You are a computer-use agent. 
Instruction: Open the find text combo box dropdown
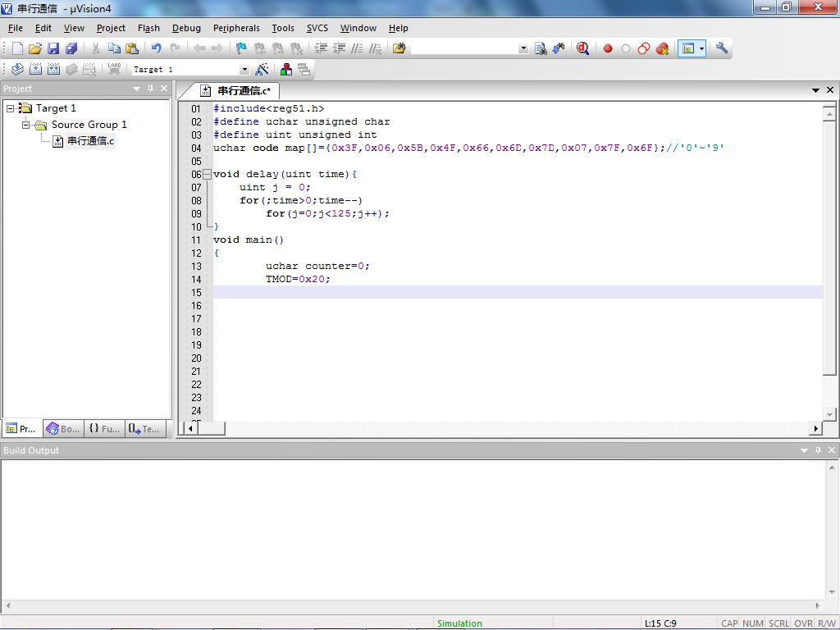523,48
